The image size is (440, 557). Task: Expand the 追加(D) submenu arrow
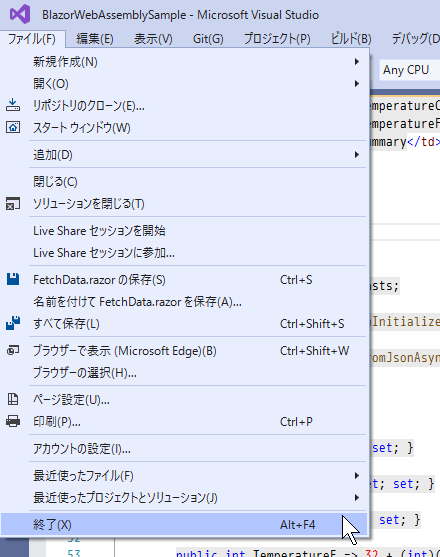click(x=357, y=155)
